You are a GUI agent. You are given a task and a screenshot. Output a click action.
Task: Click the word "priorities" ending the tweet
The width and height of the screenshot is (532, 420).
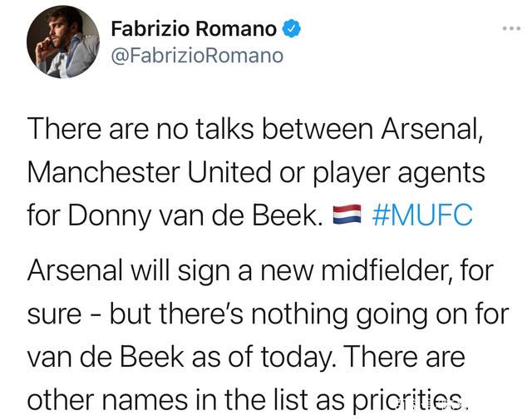411,400
